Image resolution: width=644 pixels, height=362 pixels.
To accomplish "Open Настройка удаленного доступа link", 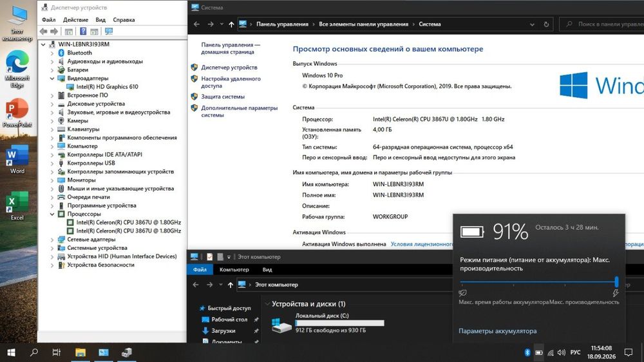I will (231, 82).
